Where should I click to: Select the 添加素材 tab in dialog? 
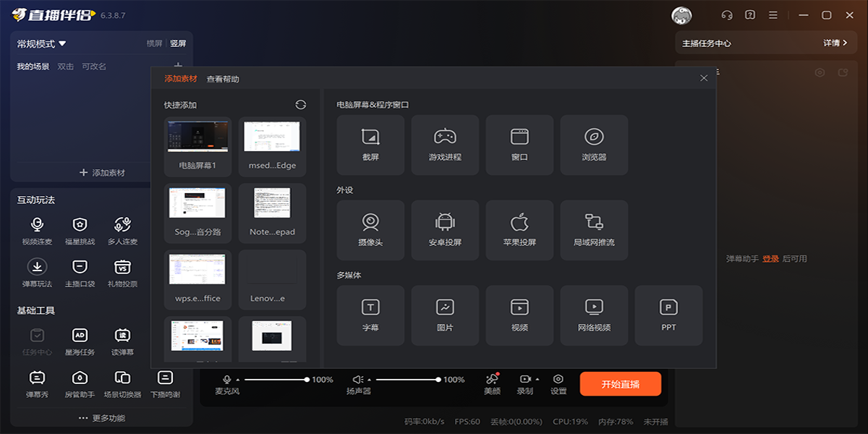181,79
